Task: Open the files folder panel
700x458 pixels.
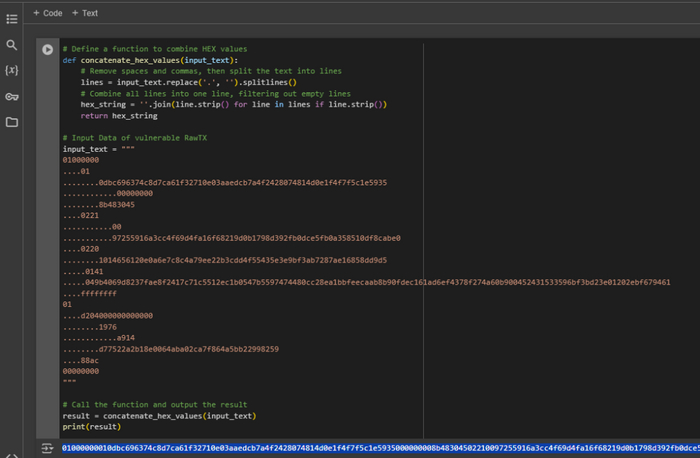Action: click(x=12, y=122)
